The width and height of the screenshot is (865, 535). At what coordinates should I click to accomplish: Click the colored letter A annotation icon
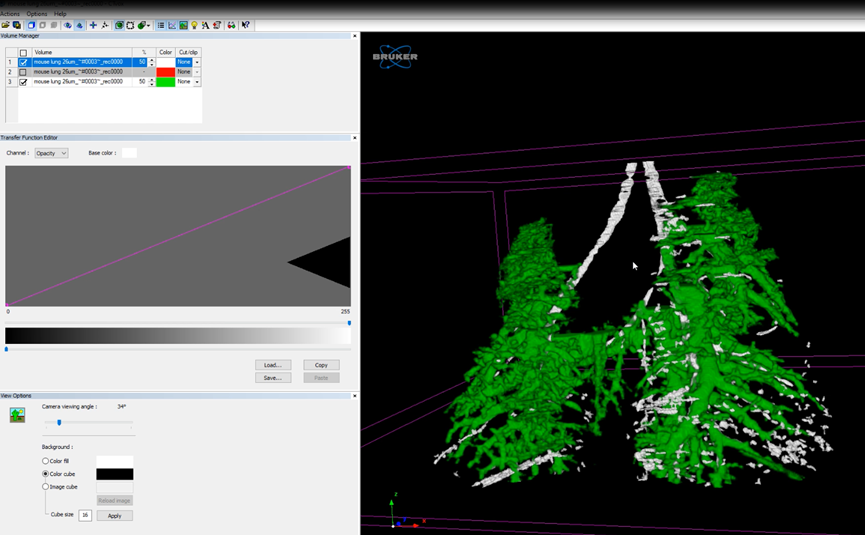[205, 25]
